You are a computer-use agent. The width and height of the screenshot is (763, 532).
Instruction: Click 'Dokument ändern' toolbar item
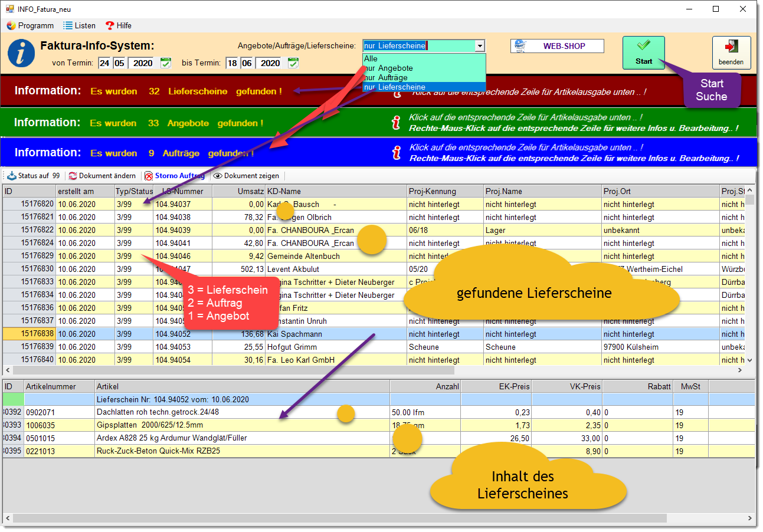[x=103, y=176]
